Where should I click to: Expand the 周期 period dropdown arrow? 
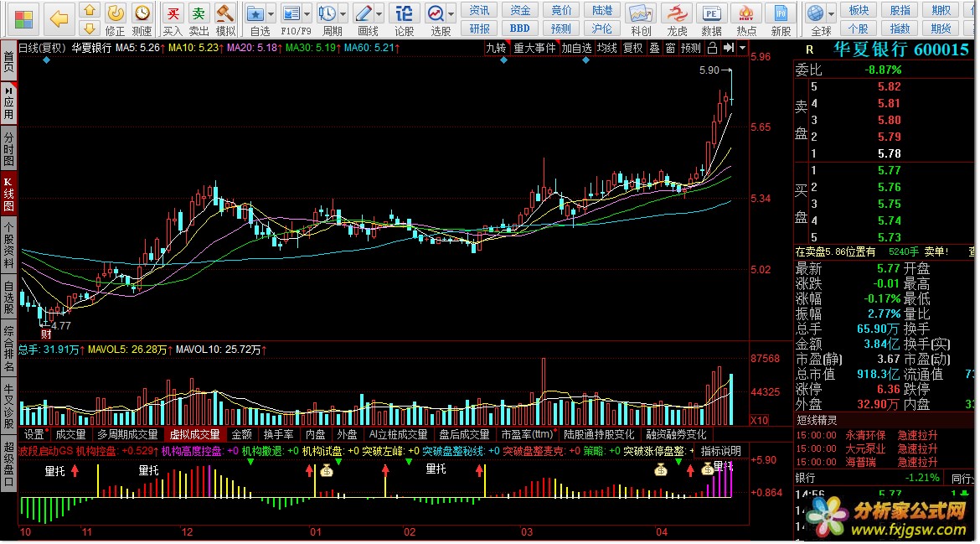(343, 13)
